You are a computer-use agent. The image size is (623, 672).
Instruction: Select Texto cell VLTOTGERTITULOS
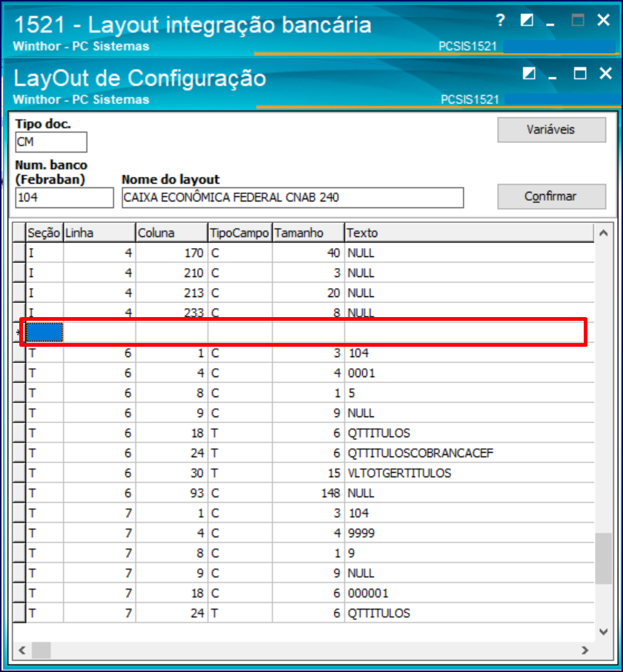[470, 473]
